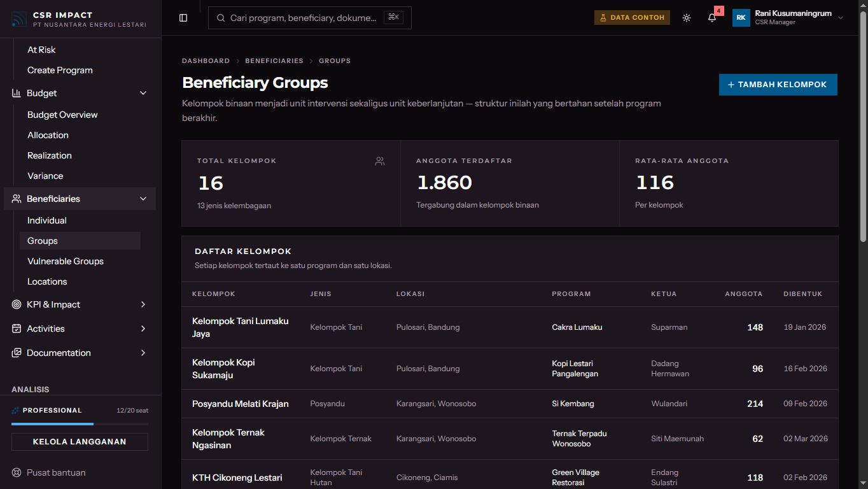
Task: Click the Activities calendar icon
Action: pos(17,329)
